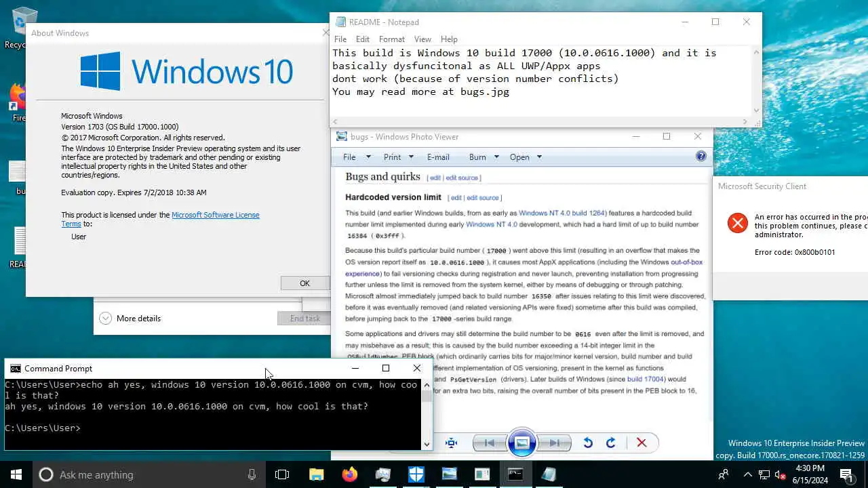
Task: Click the Microsoft Security Client title bar
Action: [791, 186]
